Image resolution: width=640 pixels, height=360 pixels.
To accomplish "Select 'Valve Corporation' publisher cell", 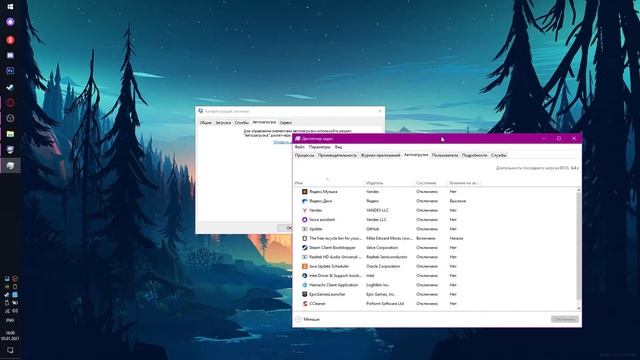I will (x=382, y=248).
